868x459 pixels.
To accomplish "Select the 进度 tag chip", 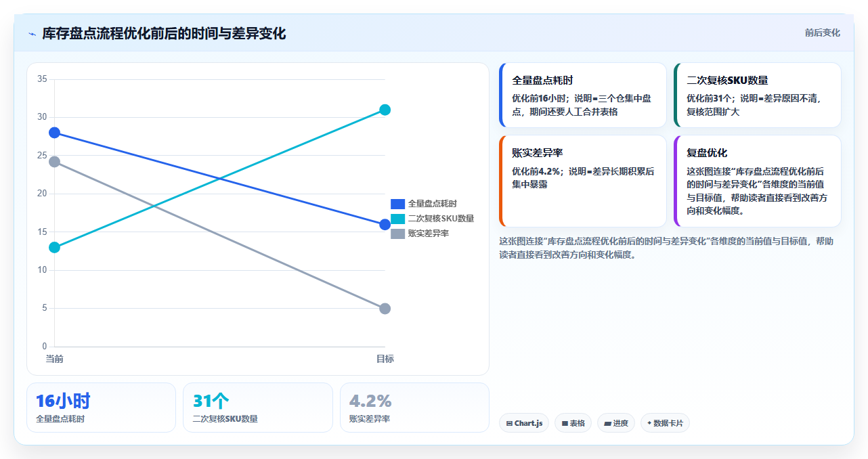I will pos(616,423).
